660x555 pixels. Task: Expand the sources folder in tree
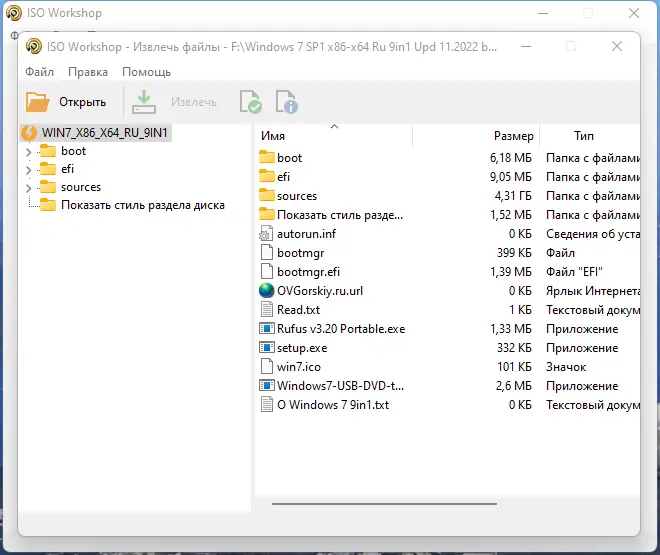pos(29,188)
